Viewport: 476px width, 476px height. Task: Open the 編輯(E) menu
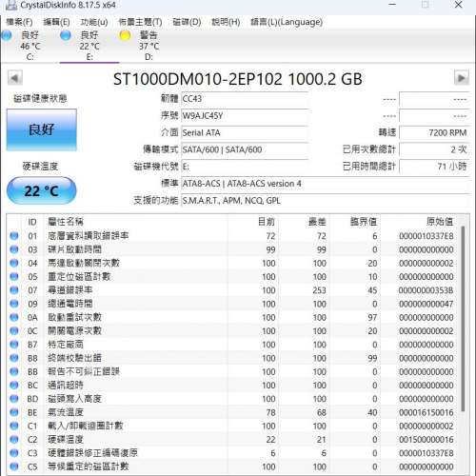(56, 22)
